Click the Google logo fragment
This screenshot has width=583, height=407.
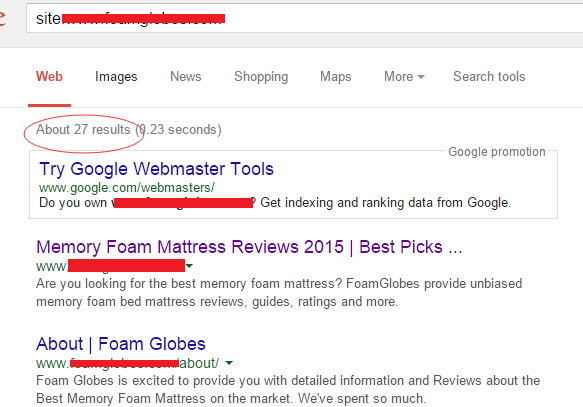coord(2,18)
